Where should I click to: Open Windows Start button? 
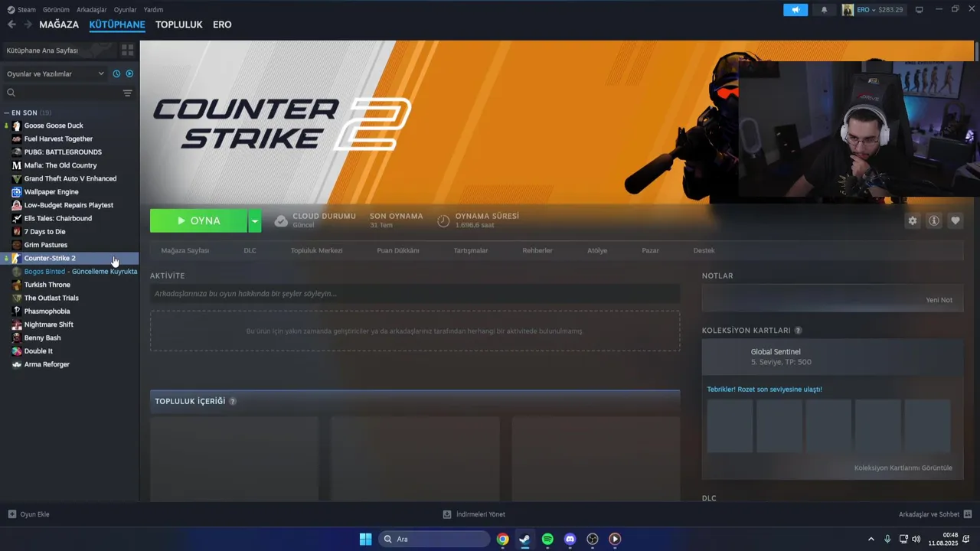point(365,539)
